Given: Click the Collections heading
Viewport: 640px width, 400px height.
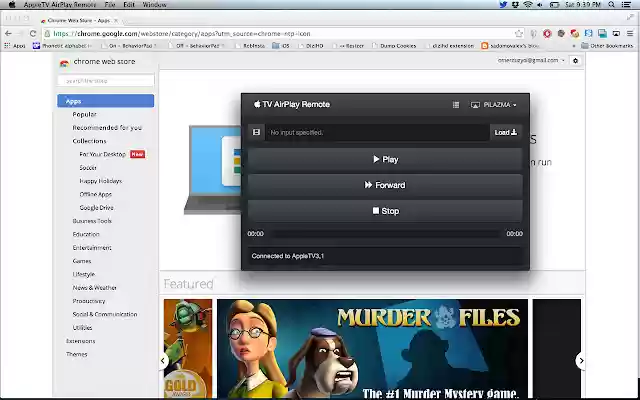Looking at the screenshot, I should pos(89,141).
